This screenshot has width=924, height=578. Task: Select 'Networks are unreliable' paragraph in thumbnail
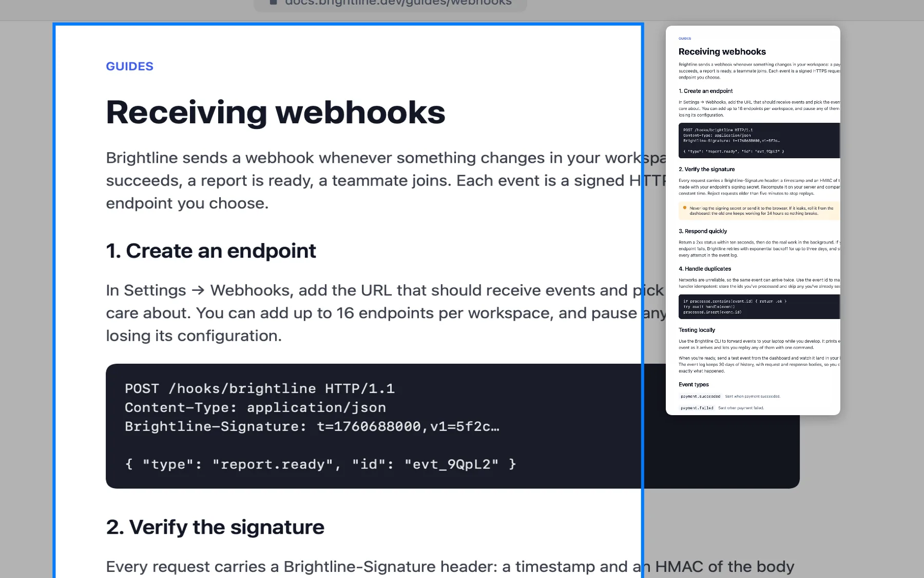[759, 283]
